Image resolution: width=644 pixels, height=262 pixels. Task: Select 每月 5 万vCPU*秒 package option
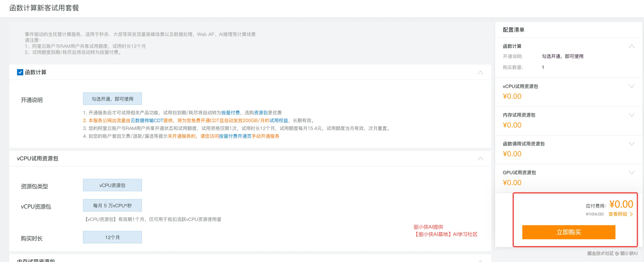click(x=112, y=206)
